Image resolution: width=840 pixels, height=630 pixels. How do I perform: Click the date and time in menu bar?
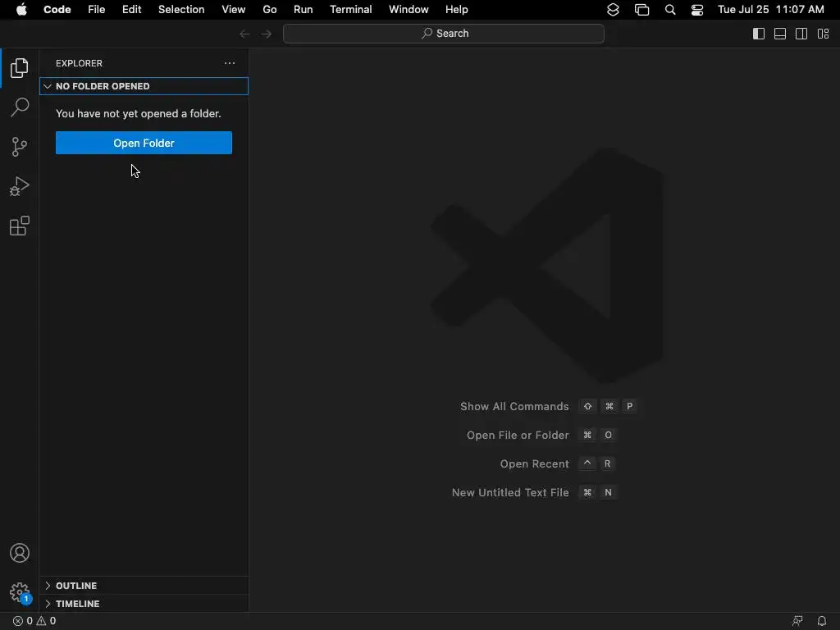[771, 10]
